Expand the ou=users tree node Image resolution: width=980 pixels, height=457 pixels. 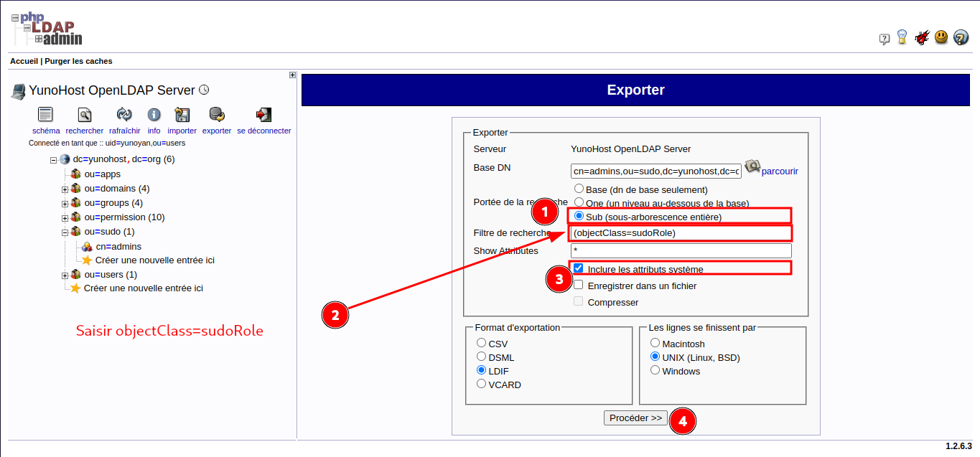65,275
